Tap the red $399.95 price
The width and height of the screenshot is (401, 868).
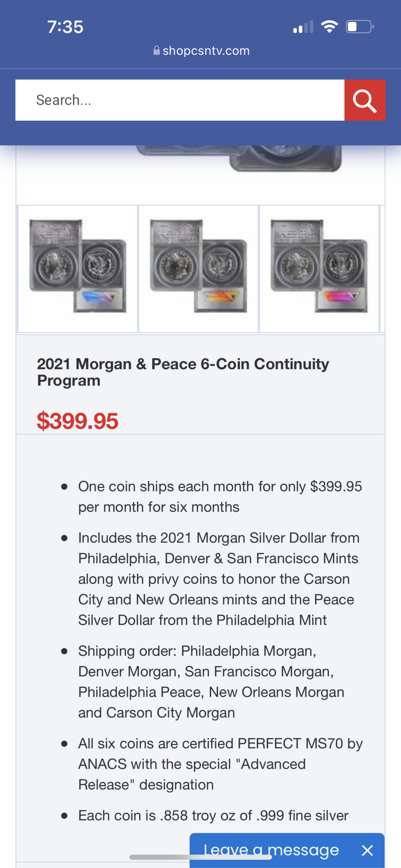click(x=77, y=421)
